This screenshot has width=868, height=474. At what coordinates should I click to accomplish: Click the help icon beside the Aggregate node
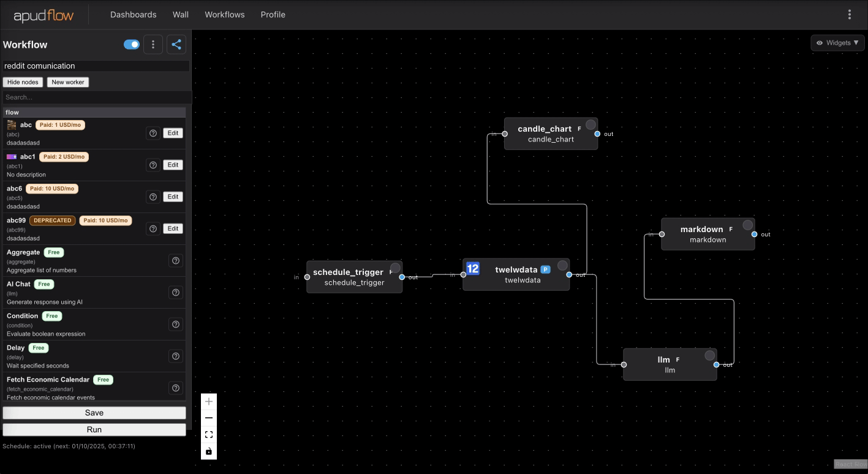coord(175,260)
